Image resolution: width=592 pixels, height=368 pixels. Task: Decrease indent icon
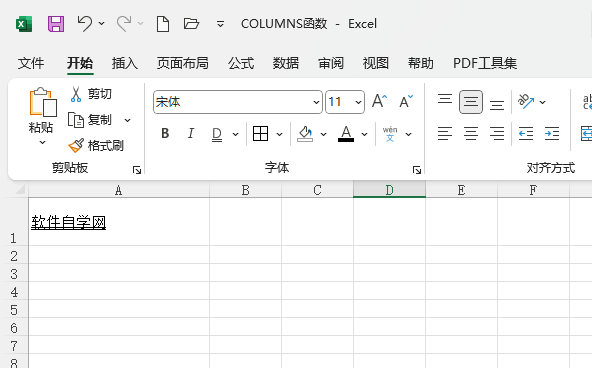pyautogui.click(x=526, y=134)
